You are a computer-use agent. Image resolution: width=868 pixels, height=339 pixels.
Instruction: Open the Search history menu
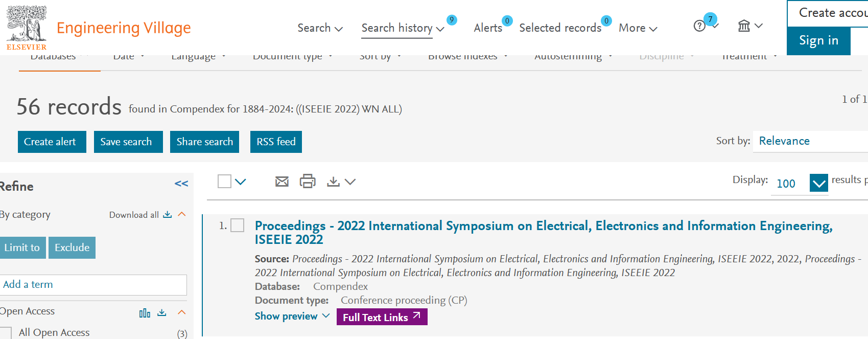coord(403,28)
